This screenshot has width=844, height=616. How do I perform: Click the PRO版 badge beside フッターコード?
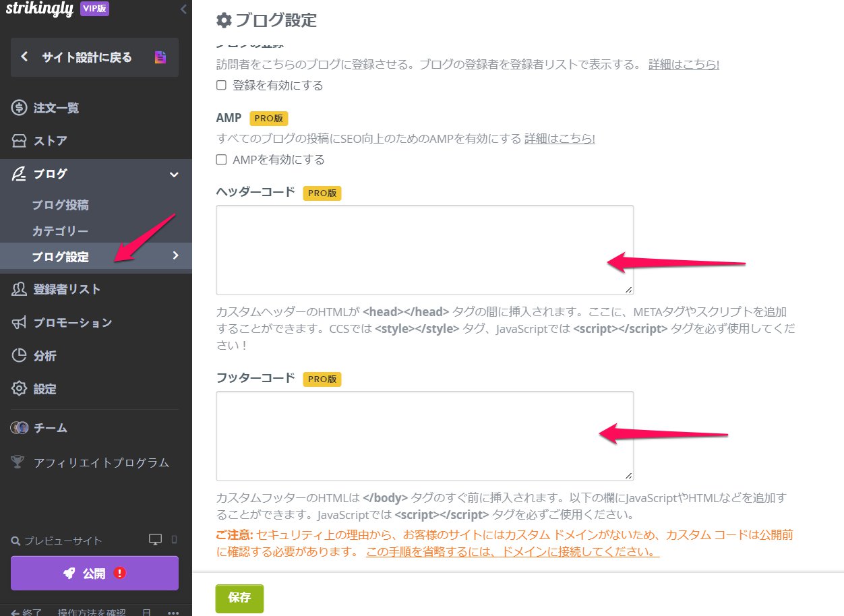click(322, 379)
